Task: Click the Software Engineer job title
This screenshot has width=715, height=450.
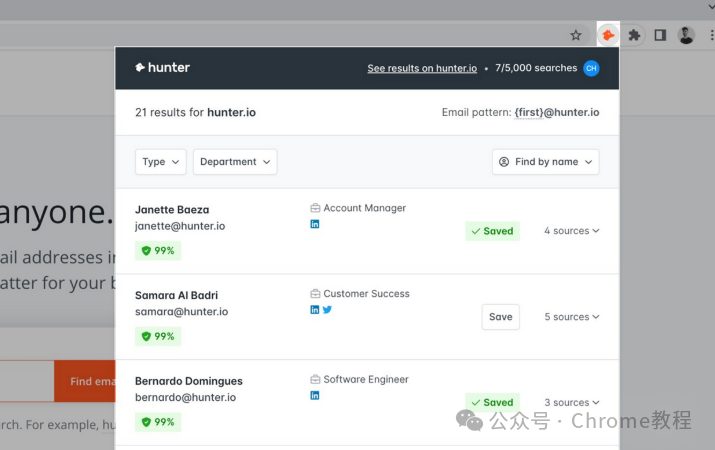Action: [366, 379]
